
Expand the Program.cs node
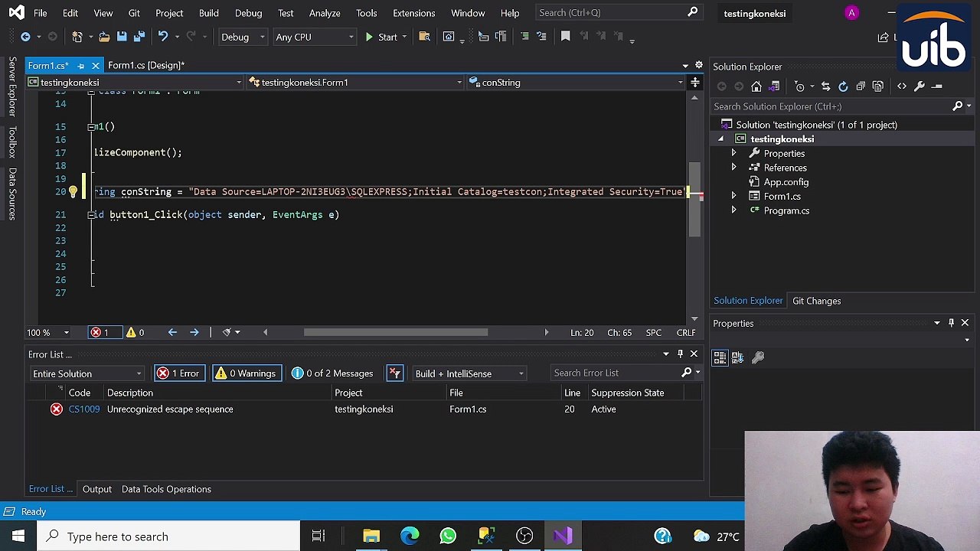click(x=733, y=210)
